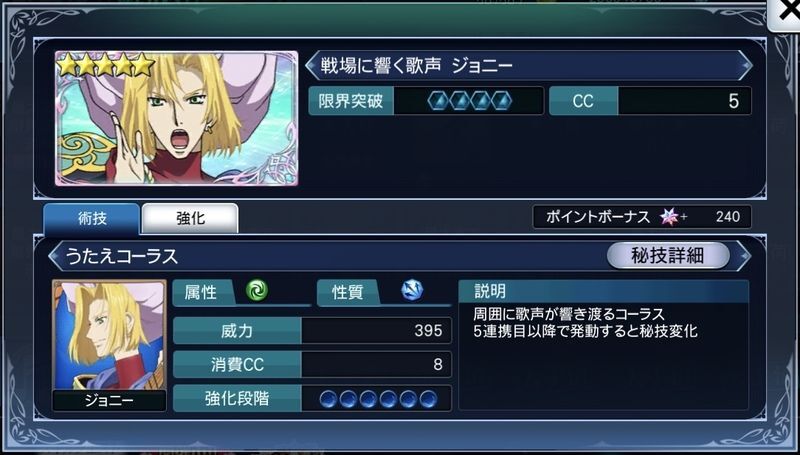Close the dialog with the X button
This screenshot has width=800, height=455.
coord(786,14)
